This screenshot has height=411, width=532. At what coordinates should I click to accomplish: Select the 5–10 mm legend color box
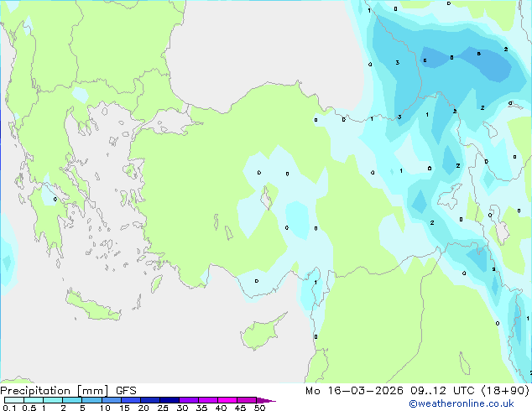(91, 400)
